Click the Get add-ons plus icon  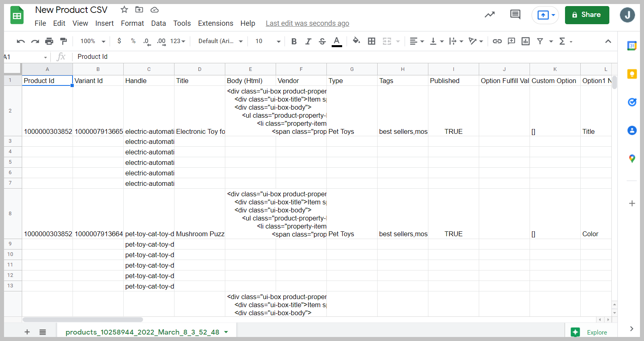pos(632,203)
